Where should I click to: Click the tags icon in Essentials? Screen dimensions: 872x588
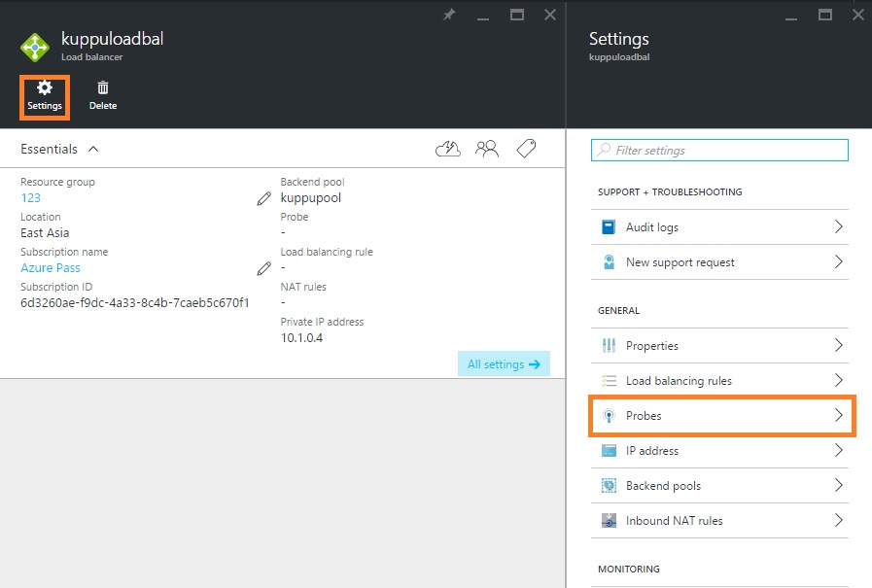tap(526, 149)
